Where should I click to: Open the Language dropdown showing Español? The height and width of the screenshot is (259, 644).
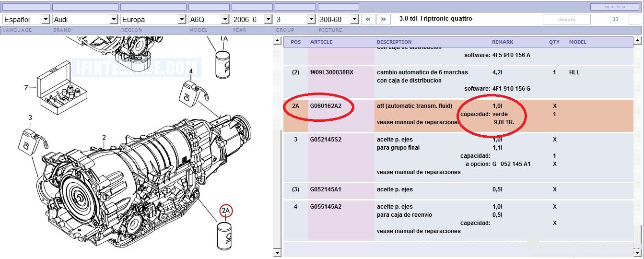(26, 19)
